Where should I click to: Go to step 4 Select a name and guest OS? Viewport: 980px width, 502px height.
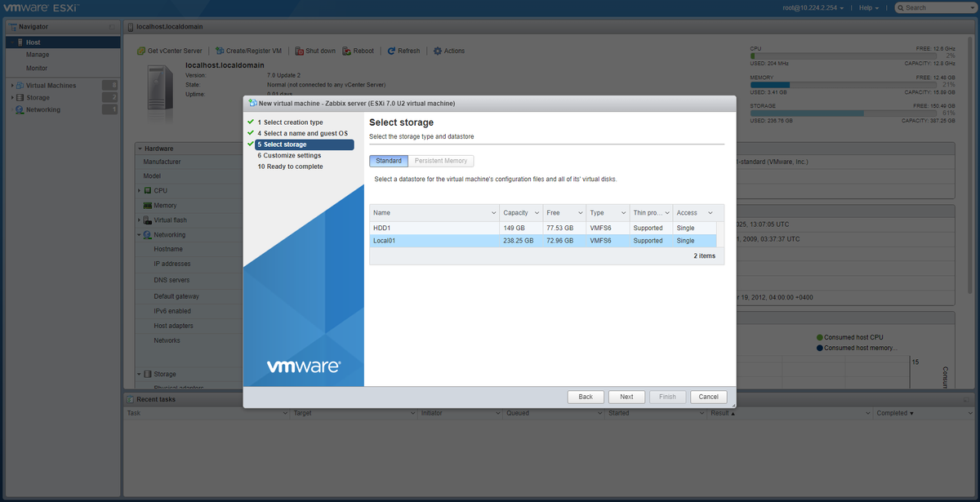[302, 133]
